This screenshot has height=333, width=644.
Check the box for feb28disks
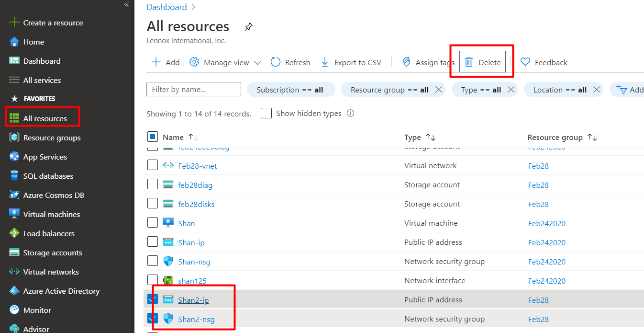pyautogui.click(x=153, y=203)
